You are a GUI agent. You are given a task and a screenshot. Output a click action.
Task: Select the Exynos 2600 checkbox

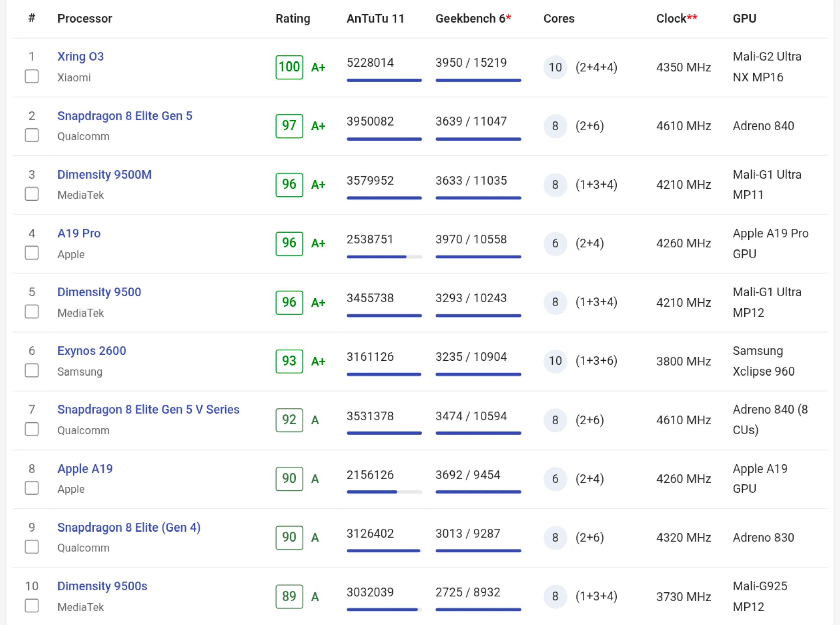32,370
